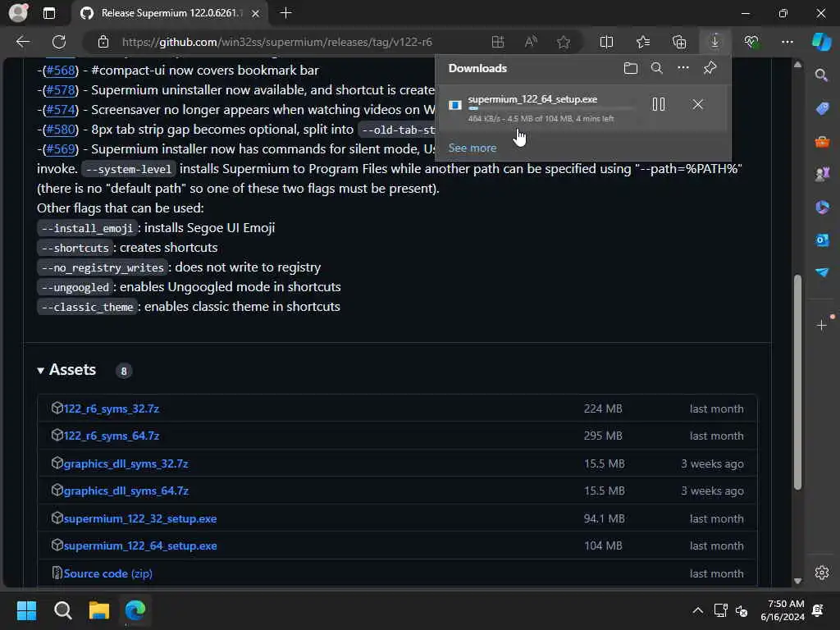Open Tools briefcase sidebar icon
The width and height of the screenshot is (840, 630).
point(822,141)
